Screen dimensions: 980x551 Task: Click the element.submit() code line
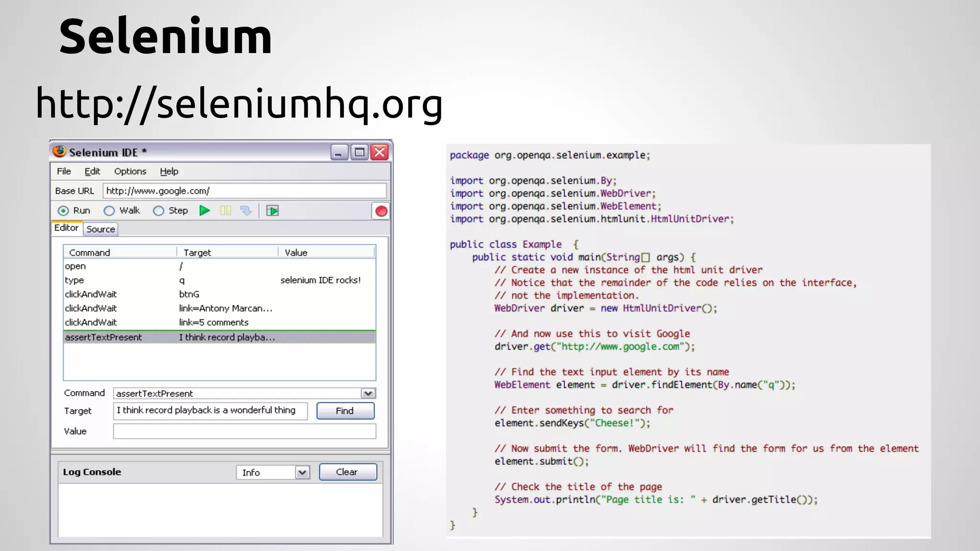542,462
